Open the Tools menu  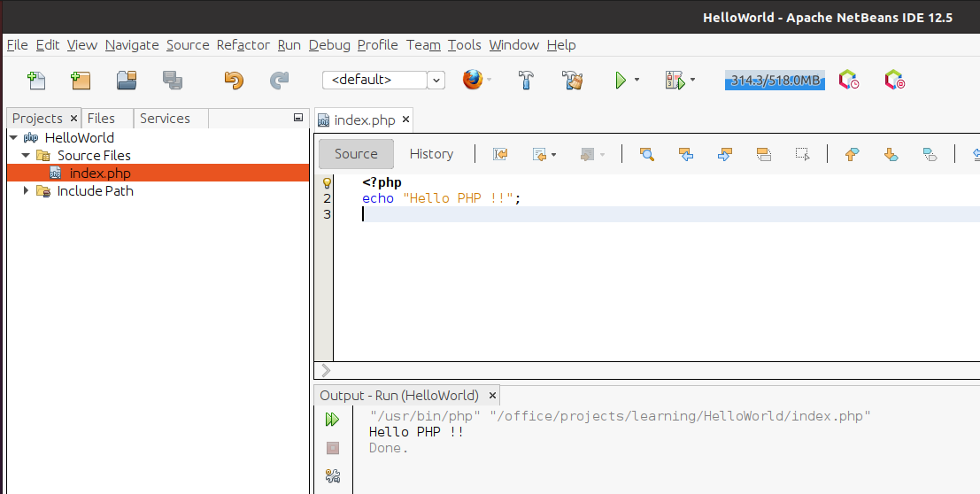click(465, 45)
